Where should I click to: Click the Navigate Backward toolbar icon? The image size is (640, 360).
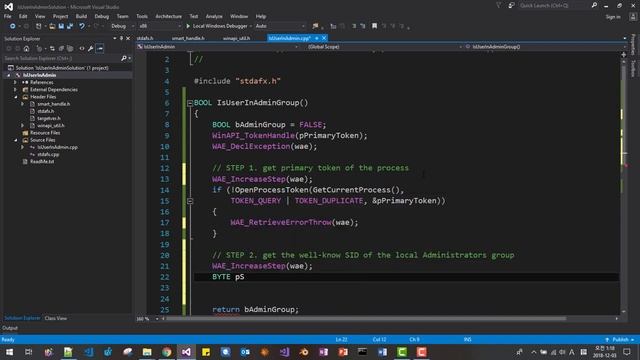(x=13, y=26)
